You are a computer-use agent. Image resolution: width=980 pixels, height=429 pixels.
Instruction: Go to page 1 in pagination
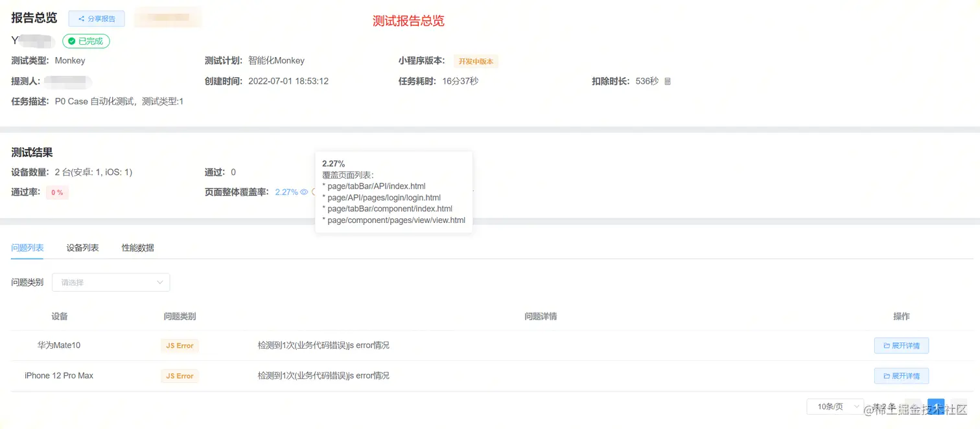coord(935,406)
